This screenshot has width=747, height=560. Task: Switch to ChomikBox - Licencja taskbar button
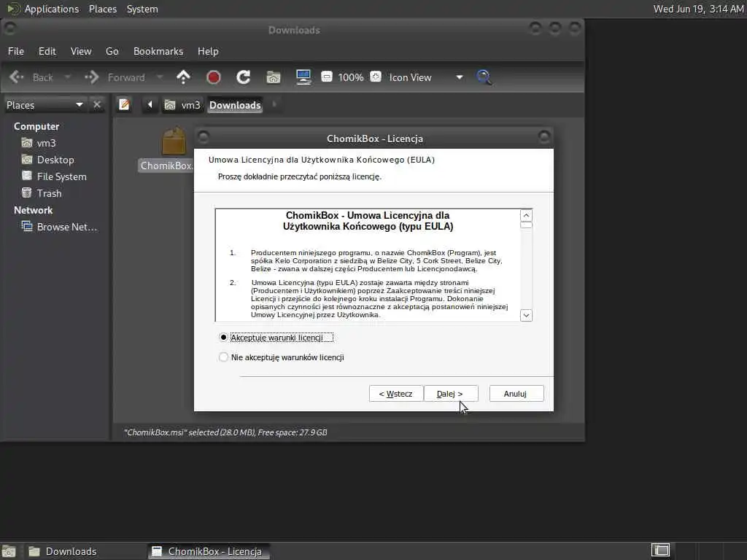(x=208, y=551)
